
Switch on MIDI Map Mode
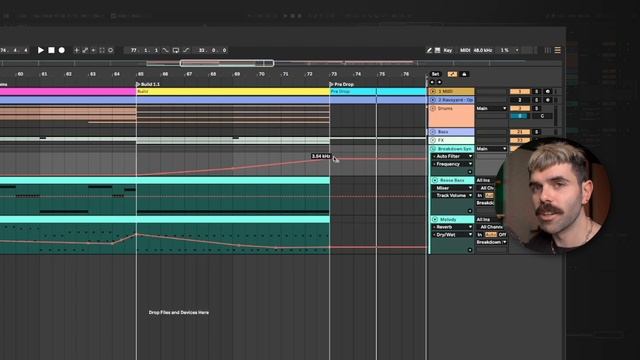click(465, 50)
